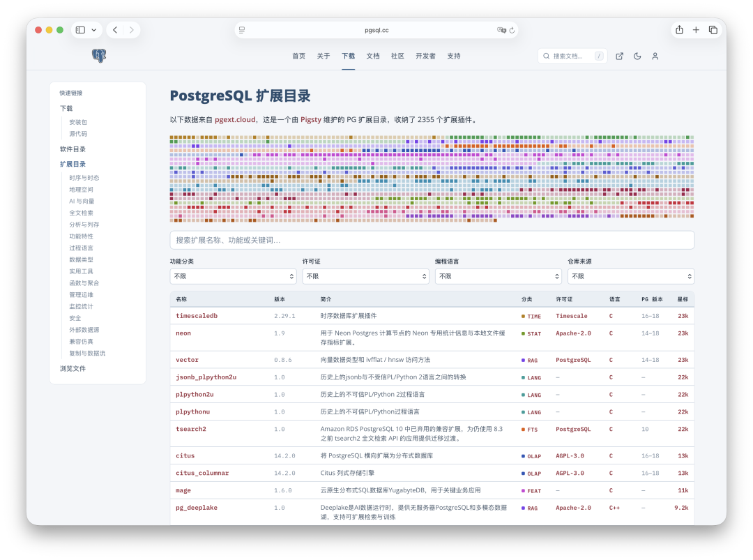The width and height of the screenshot is (753, 560).
Task: Follow the Pigsty link
Action: 311,119
